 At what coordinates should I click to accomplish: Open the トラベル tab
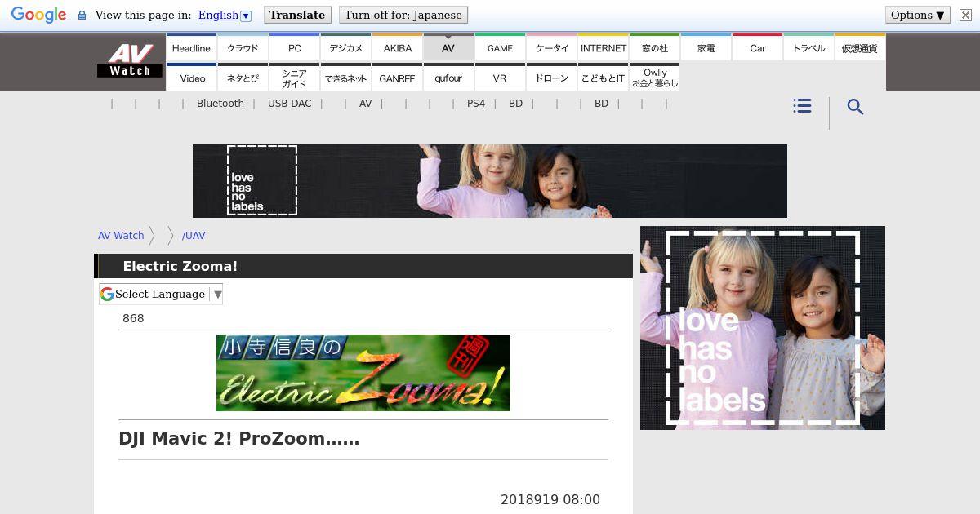(x=808, y=48)
